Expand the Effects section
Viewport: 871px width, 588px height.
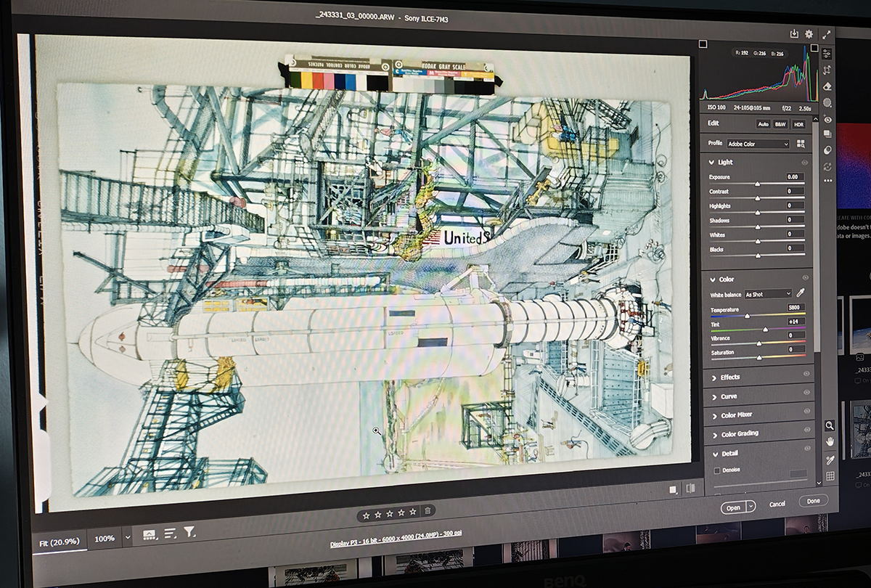(x=714, y=377)
